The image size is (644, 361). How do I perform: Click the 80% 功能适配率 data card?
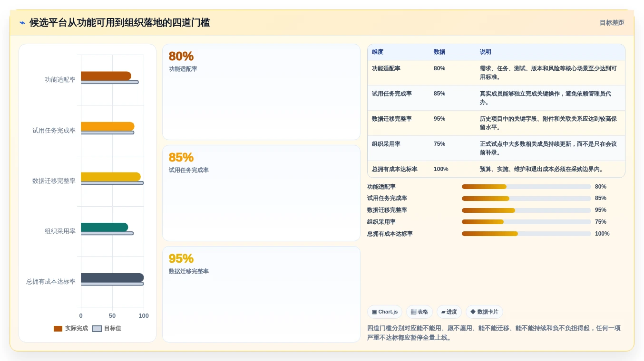point(261,92)
